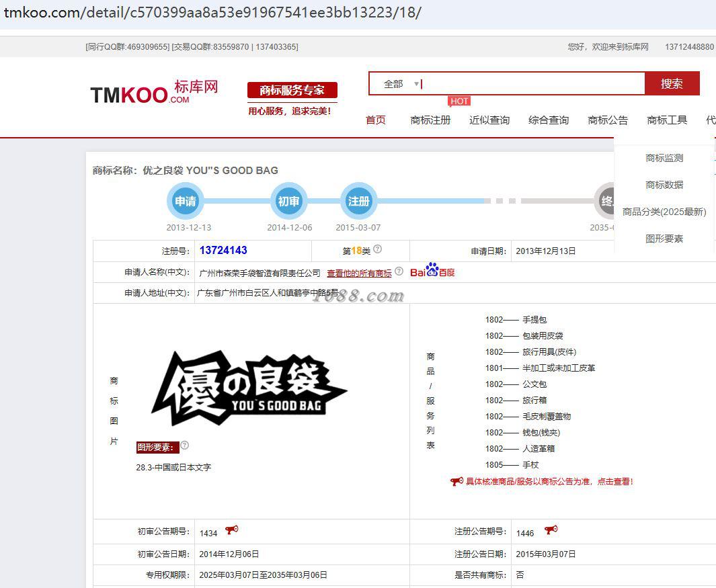Select 图形要素 from the dropdown menu
The height and width of the screenshot is (588, 716).
(x=664, y=239)
